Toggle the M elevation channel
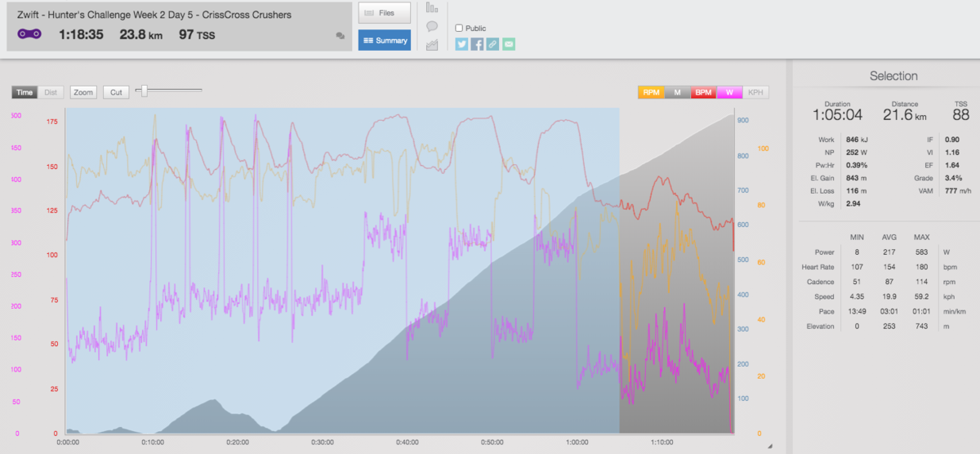 pyautogui.click(x=678, y=92)
